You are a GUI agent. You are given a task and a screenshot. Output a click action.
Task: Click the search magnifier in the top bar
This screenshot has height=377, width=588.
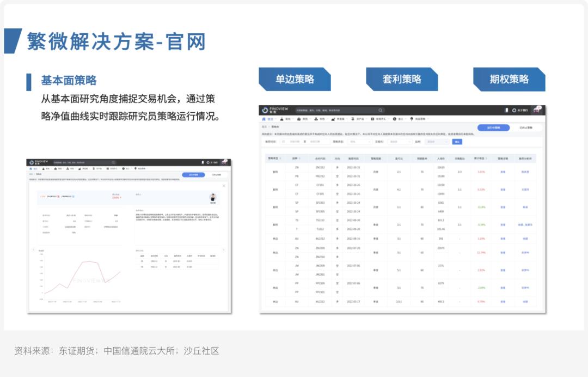coord(380,109)
